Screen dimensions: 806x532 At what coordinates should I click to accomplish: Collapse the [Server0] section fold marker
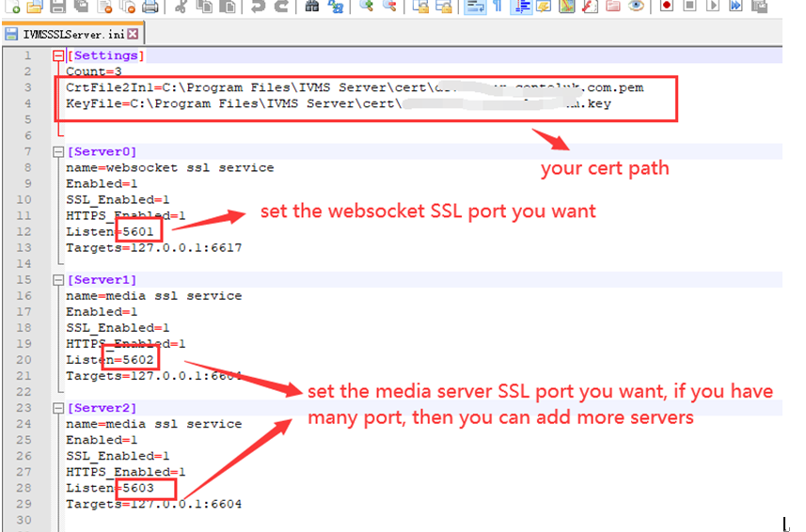coord(58,151)
